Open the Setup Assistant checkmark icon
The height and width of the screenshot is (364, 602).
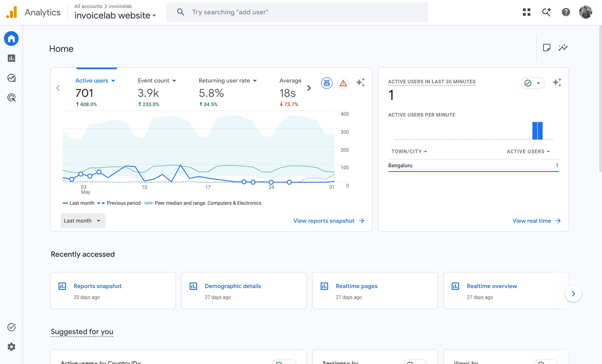click(x=11, y=327)
